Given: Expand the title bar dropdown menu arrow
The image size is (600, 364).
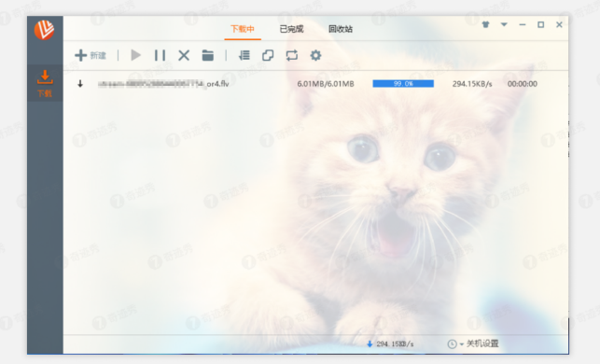Looking at the screenshot, I should point(504,24).
